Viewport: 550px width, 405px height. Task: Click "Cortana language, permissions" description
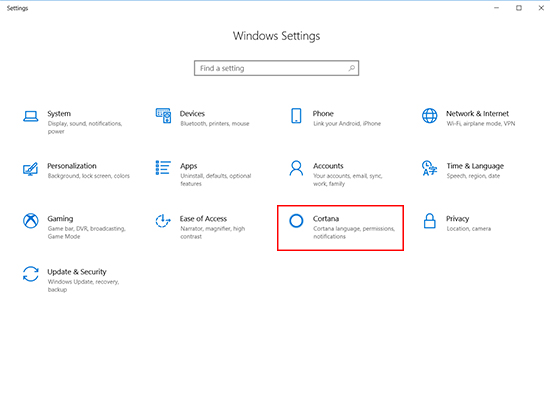click(x=354, y=232)
